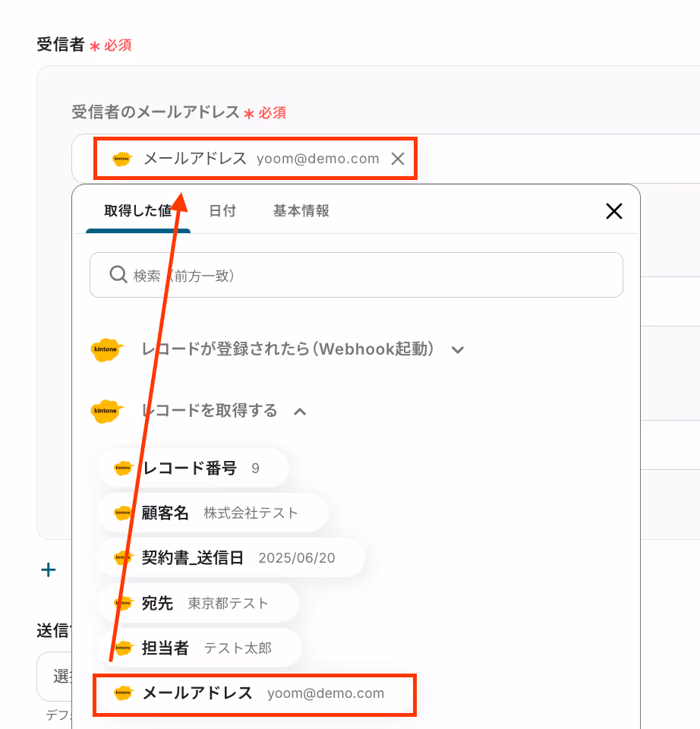Click the plus add-recipient icon
This screenshot has height=729, width=700.
point(49,570)
